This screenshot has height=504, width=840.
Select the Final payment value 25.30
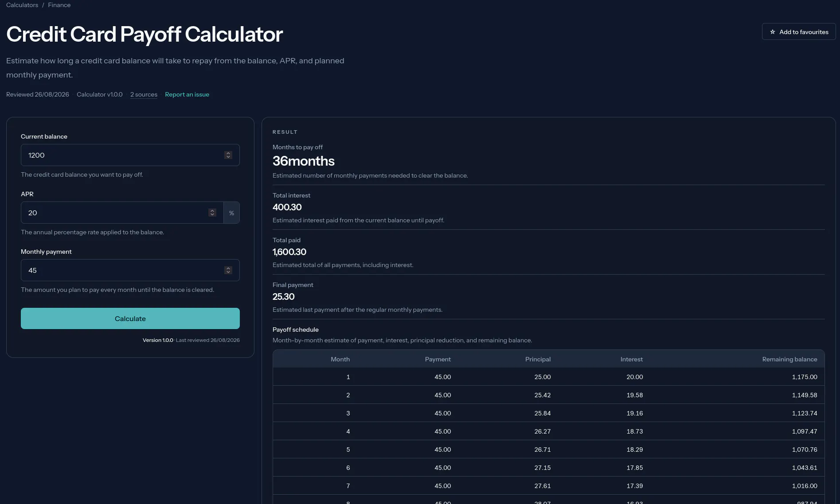tap(284, 297)
